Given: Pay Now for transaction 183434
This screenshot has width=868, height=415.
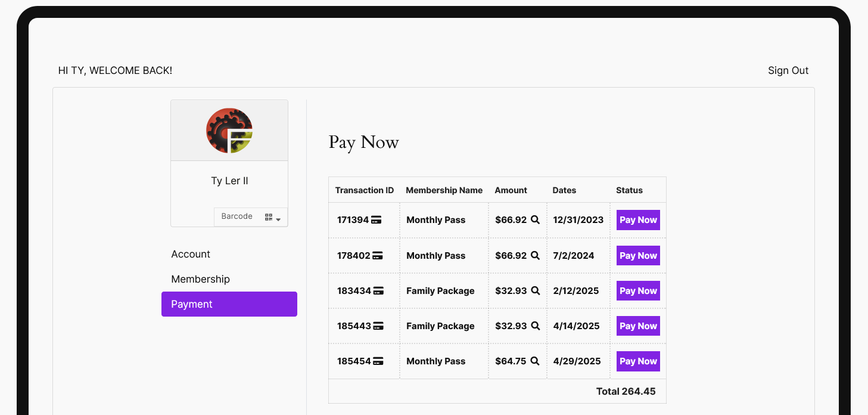Looking at the screenshot, I should point(638,291).
